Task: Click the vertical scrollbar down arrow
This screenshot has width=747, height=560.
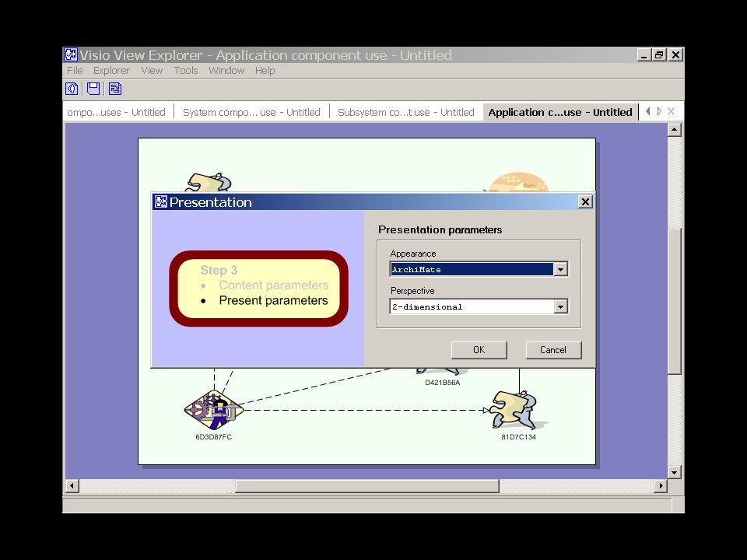Action: coord(675,472)
